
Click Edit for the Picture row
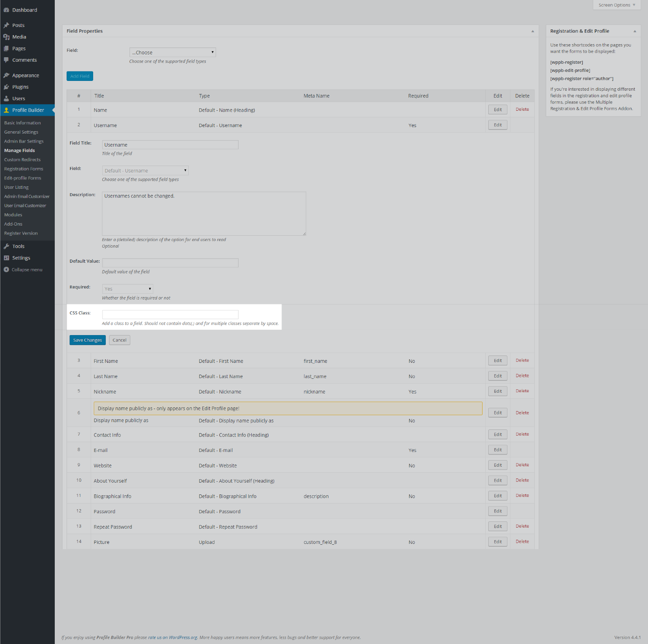(498, 542)
